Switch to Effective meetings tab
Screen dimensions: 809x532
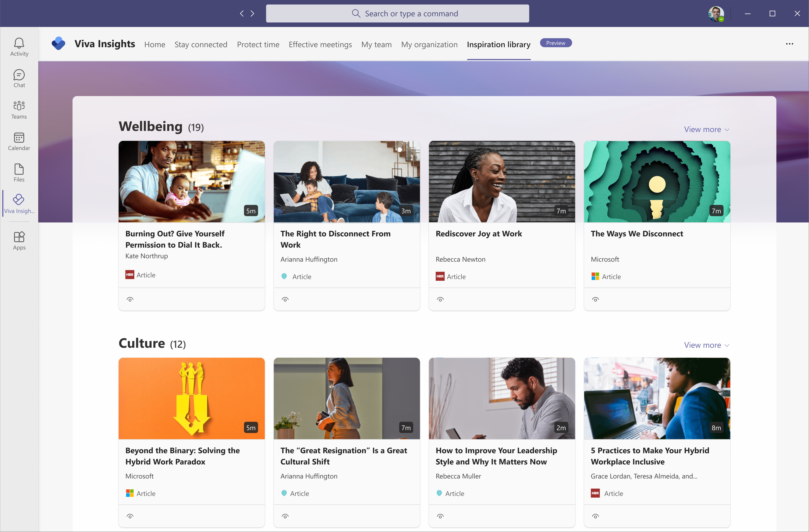[x=320, y=45]
